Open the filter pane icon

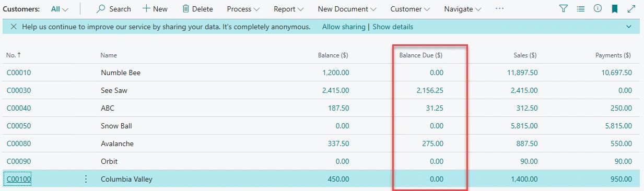click(564, 9)
